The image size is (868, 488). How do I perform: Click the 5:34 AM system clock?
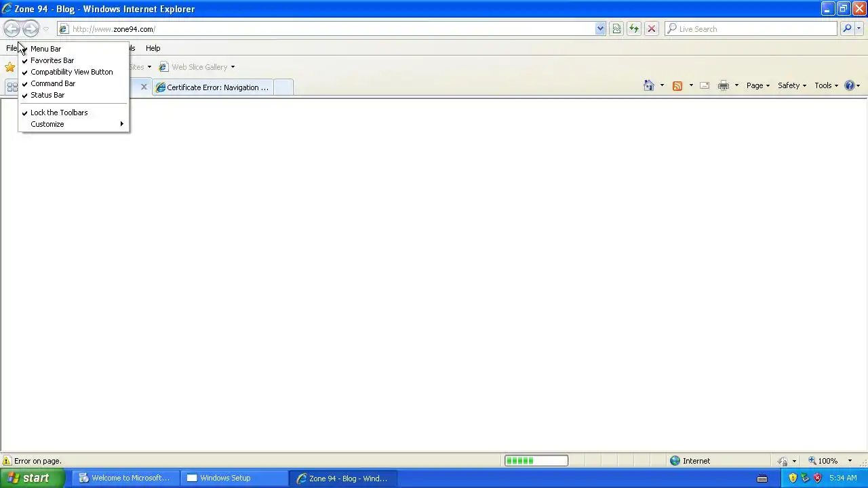[843, 478]
